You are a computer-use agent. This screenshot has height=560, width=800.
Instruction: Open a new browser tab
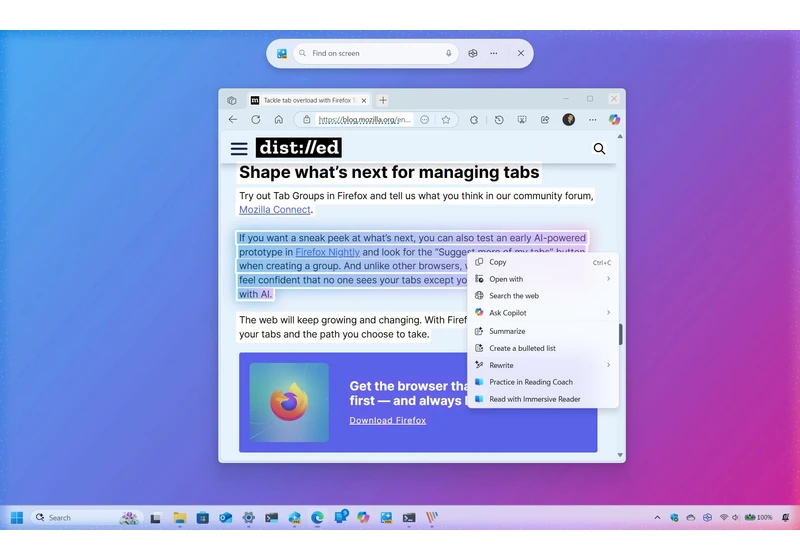pos(383,100)
